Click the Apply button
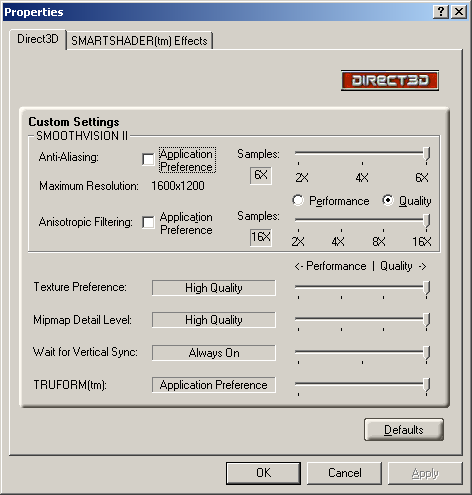The height and width of the screenshot is (495, 472). coord(425,473)
